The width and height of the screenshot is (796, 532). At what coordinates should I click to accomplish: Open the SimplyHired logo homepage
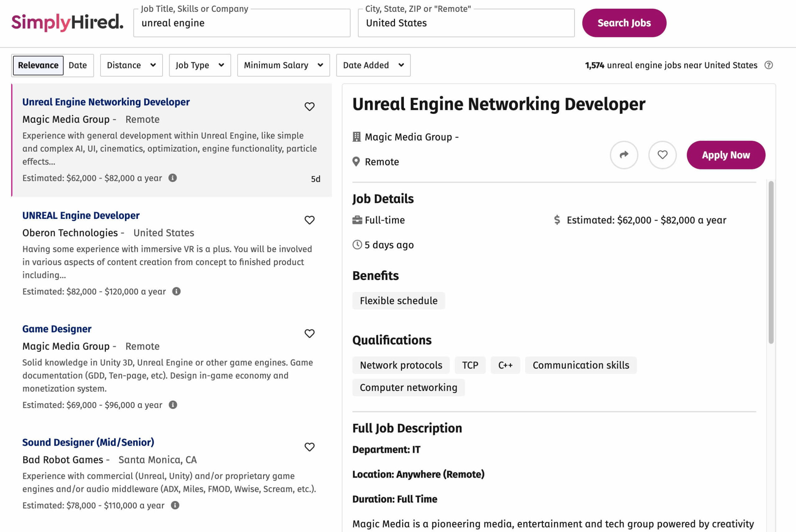pyautogui.click(x=67, y=22)
